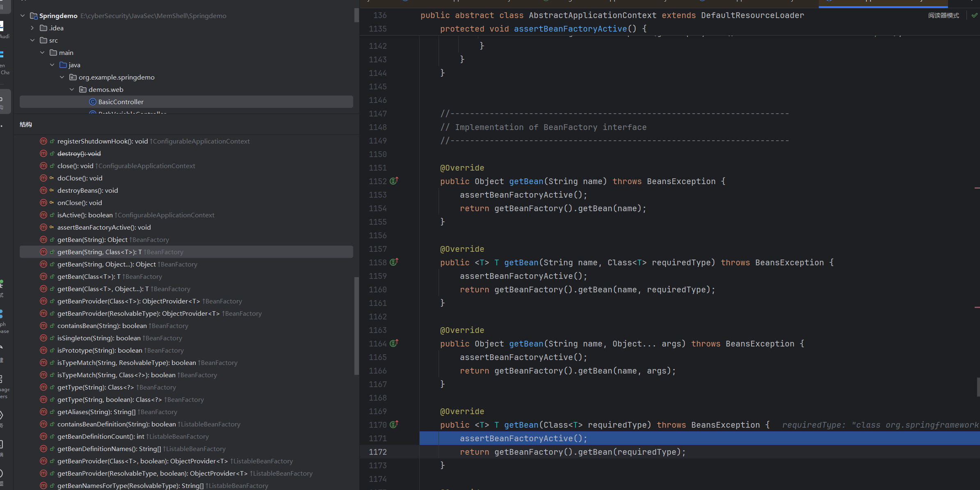Collapse the demos.web package node

pos(72,89)
